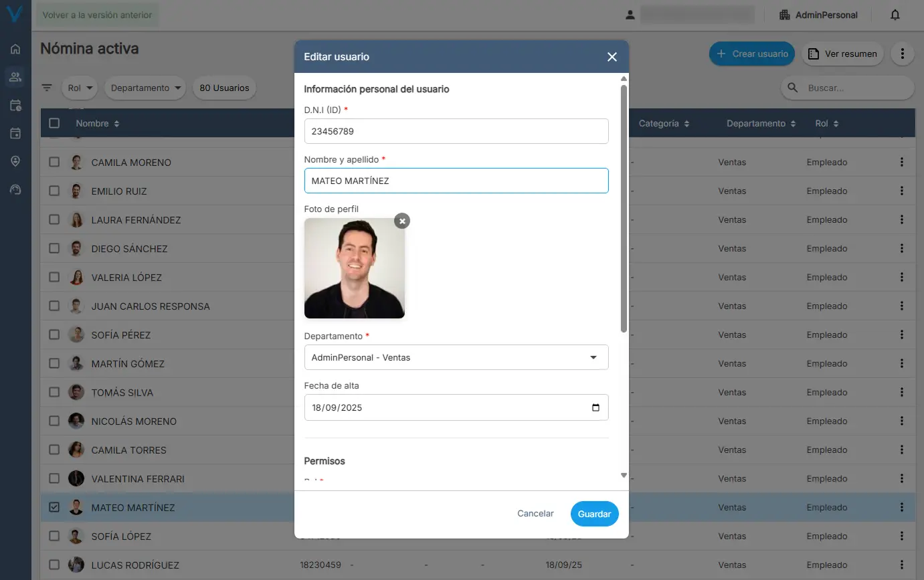Click the Buscar search field

(847, 88)
